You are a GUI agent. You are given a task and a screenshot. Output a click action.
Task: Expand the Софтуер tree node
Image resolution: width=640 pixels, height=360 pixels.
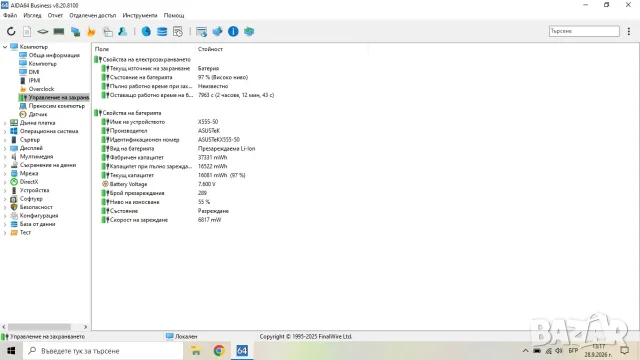tap(5, 198)
